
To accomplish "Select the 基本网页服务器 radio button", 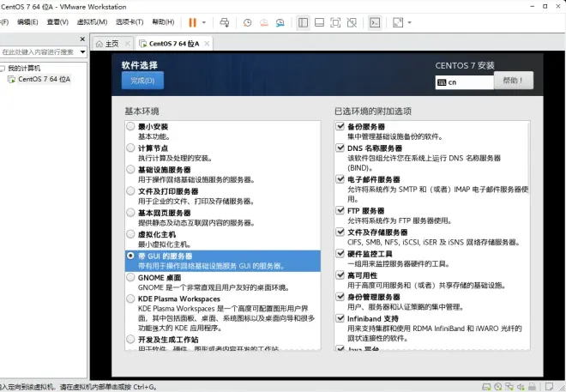I will 130,213.
